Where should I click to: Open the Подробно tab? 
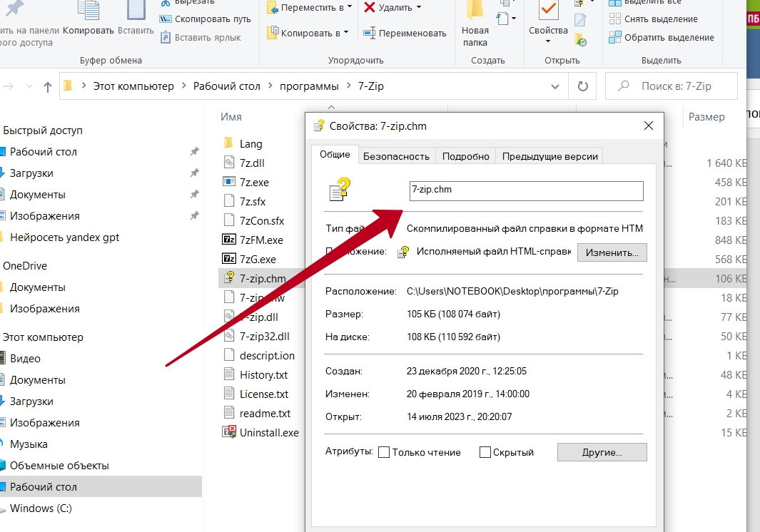[466, 156]
